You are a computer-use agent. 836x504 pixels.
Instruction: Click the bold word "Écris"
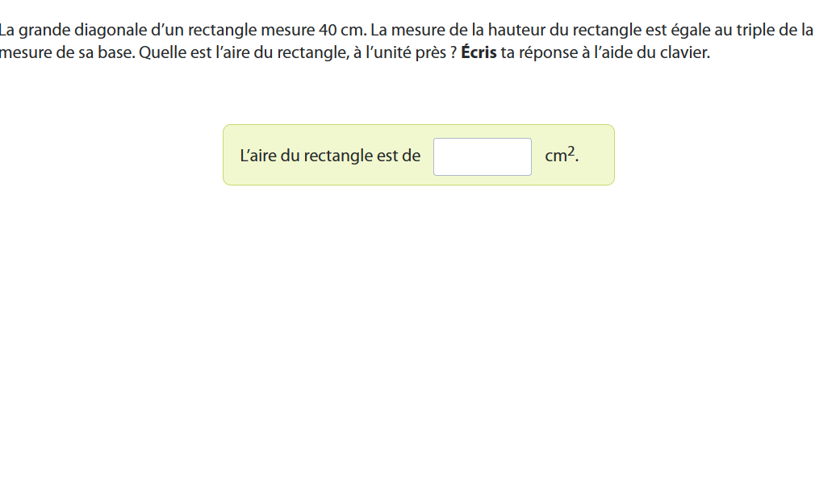(479, 54)
